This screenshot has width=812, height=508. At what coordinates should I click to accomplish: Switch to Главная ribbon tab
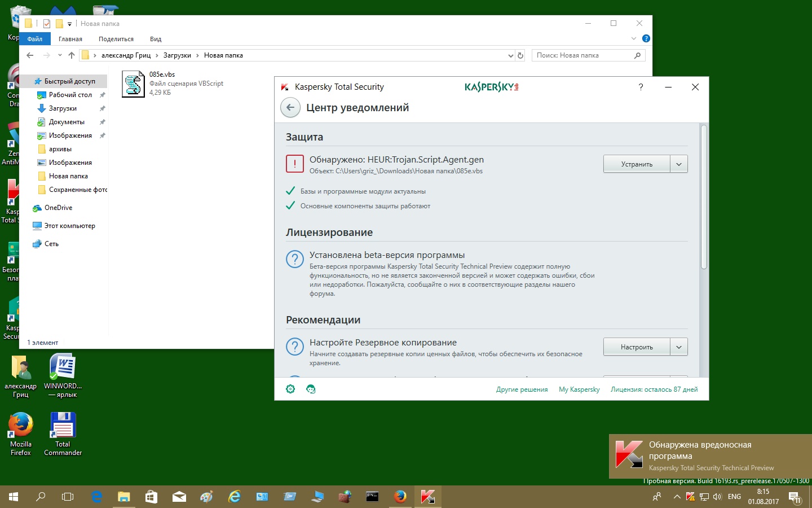70,39
